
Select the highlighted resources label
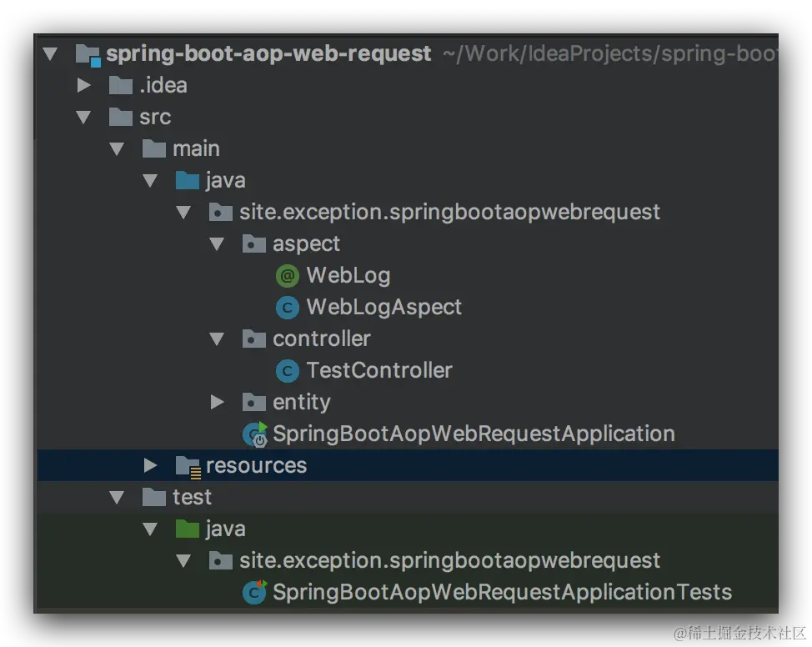pyautogui.click(x=256, y=466)
